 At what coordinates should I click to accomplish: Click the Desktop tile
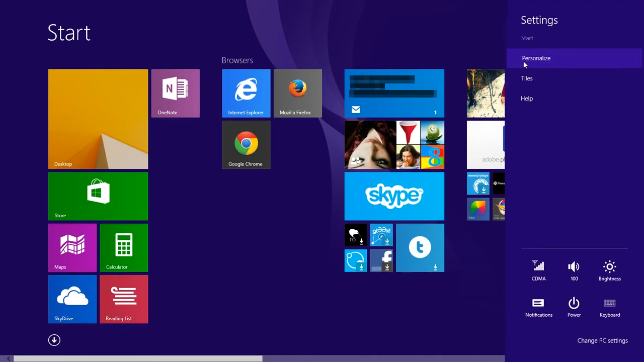click(x=98, y=119)
